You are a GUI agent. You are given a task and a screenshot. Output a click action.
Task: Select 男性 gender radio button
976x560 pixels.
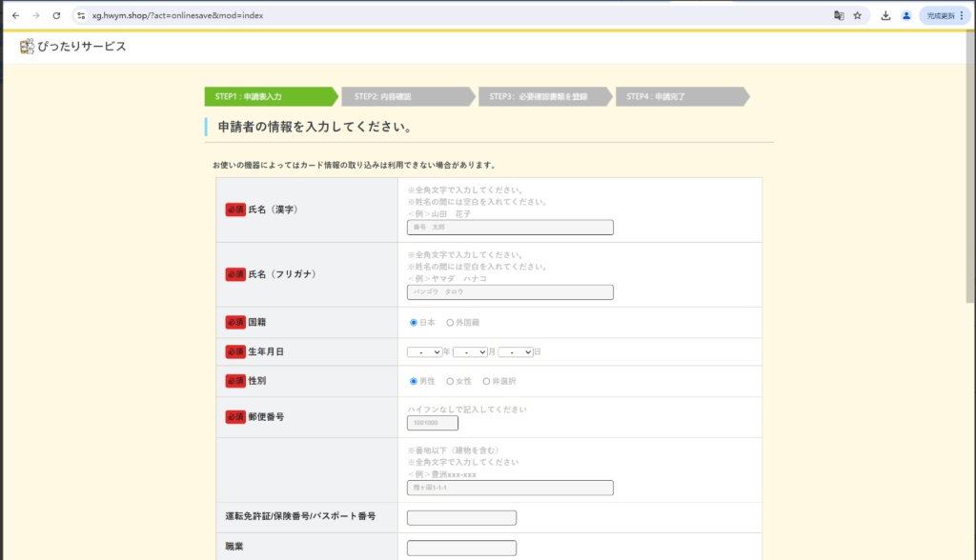[414, 381]
